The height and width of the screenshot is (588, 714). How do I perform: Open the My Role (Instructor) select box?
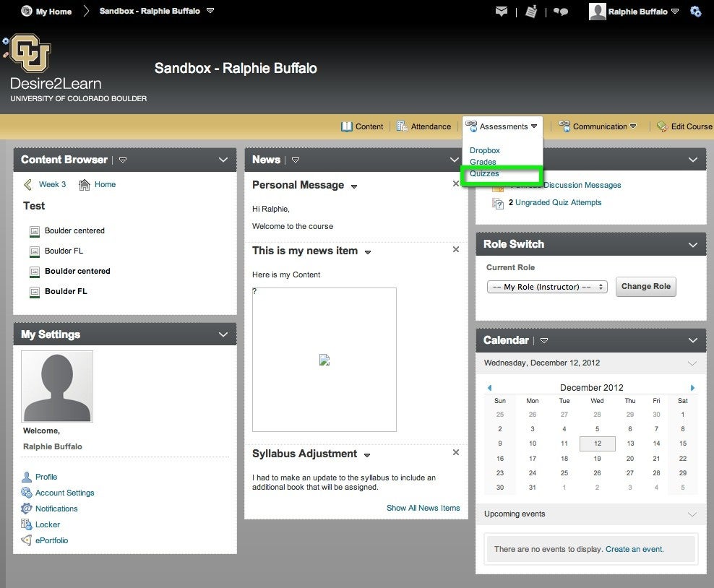pos(547,287)
